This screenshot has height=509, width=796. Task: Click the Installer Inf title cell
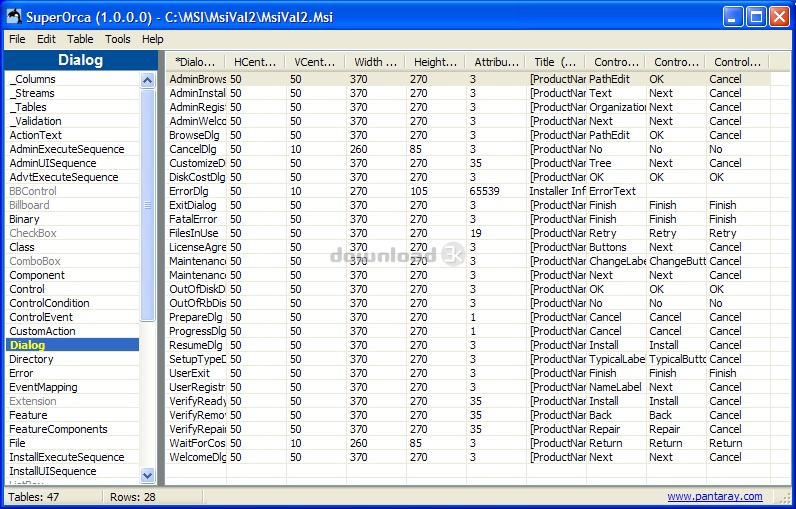(x=556, y=191)
